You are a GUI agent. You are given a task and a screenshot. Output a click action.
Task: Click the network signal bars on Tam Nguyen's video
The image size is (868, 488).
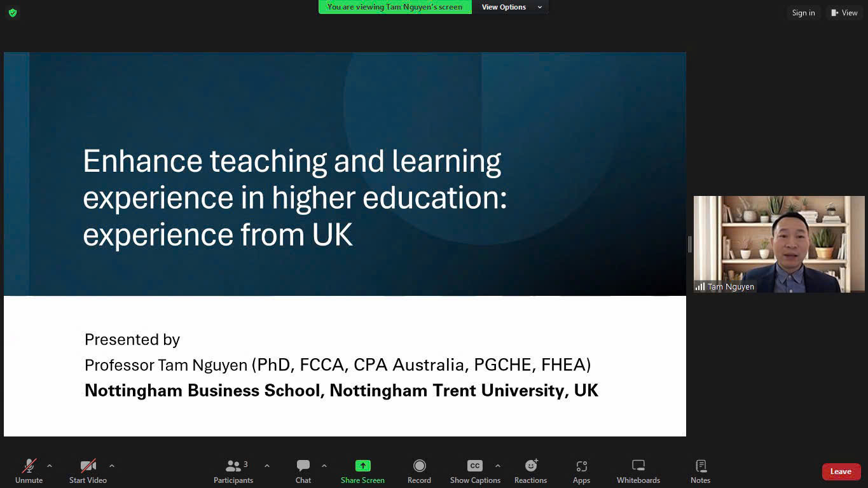click(x=700, y=287)
